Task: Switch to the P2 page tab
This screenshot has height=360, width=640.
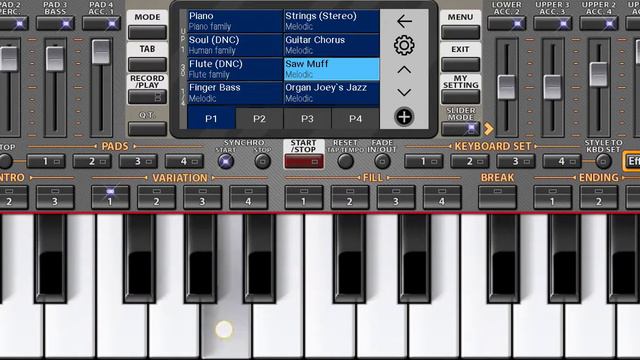Action: [259, 118]
